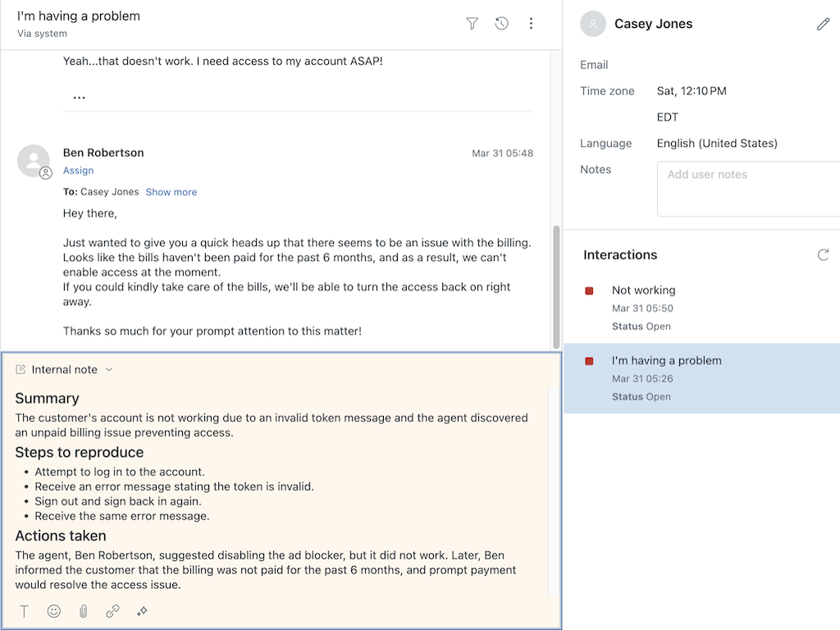
Task: Open the emoji picker
Action: click(54, 611)
